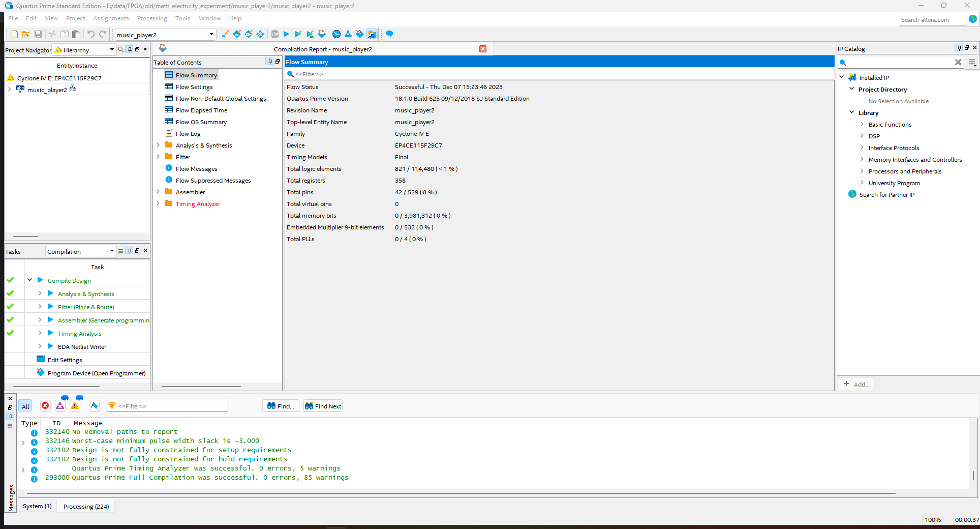Viewport: 980px width, 529px height.
Task: Expand EDA Netlist Writer task
Action: 40,346
